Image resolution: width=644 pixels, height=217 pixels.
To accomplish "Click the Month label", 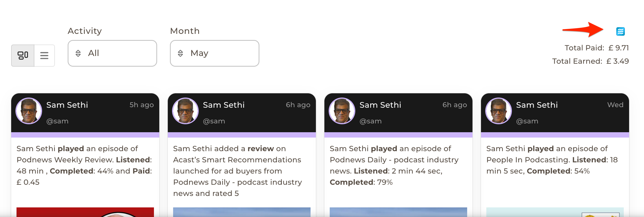I will point(185,31).
